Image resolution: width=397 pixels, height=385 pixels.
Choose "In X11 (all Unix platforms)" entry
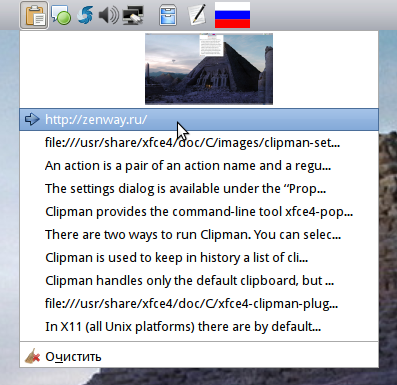pyautogui.click(x=199, y=327)
